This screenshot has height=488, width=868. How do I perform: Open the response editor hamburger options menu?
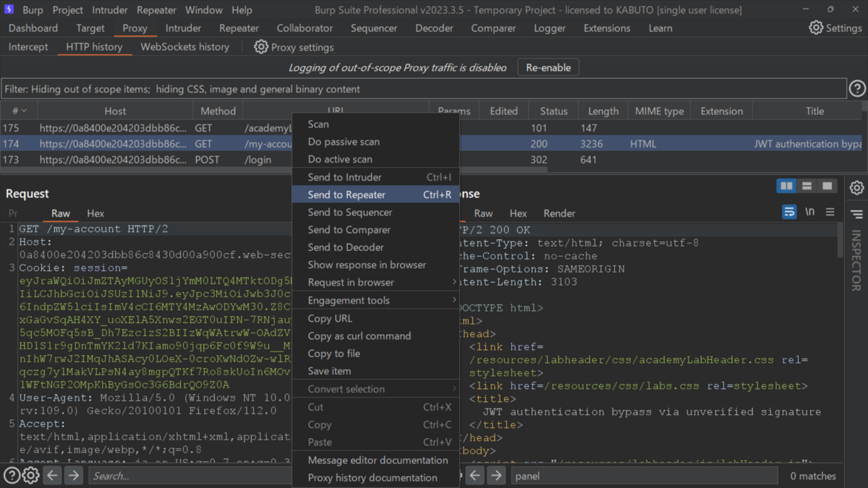(830, 213)
